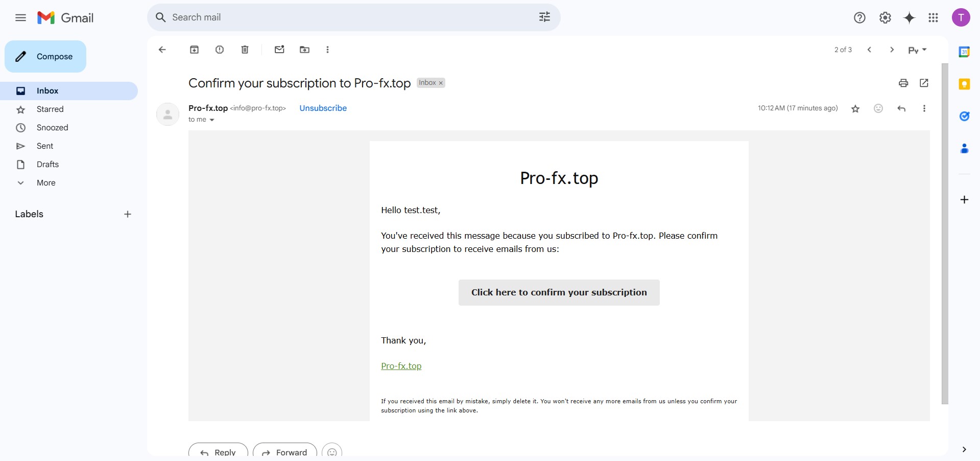Focus the Search mail field
The width and height of the screenshot is (980, 461).
[x=352, y=17]
